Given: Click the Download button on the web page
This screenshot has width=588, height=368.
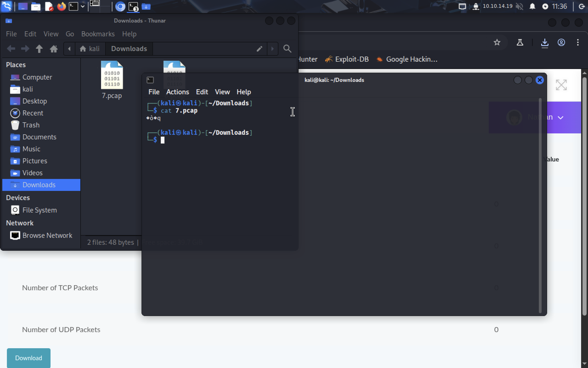Looking at the screenshot, I should pos(29,358).
